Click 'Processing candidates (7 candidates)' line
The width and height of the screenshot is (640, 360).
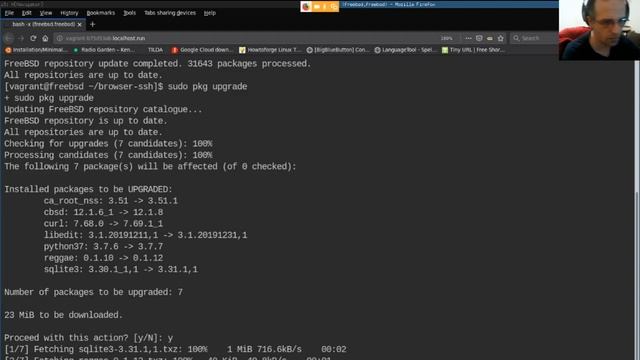tap(108, 155)
